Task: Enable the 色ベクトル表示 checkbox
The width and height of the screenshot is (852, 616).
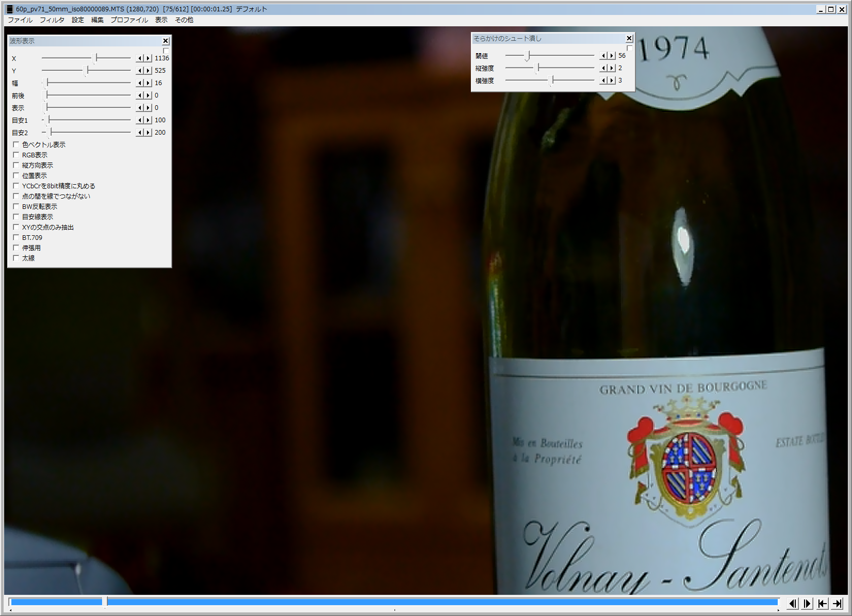Action: [x=16, y=145]
